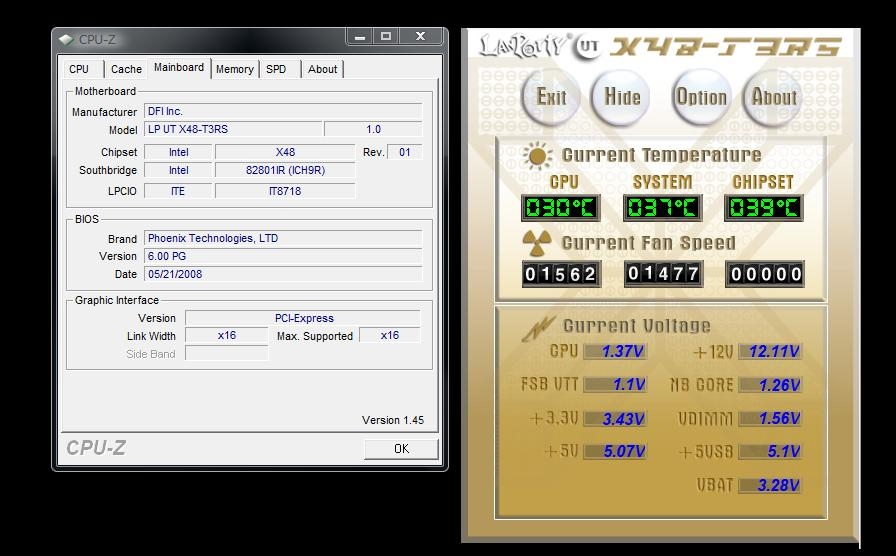Click the empty Side Band field

pyautogui.click(x=227, y=354)
